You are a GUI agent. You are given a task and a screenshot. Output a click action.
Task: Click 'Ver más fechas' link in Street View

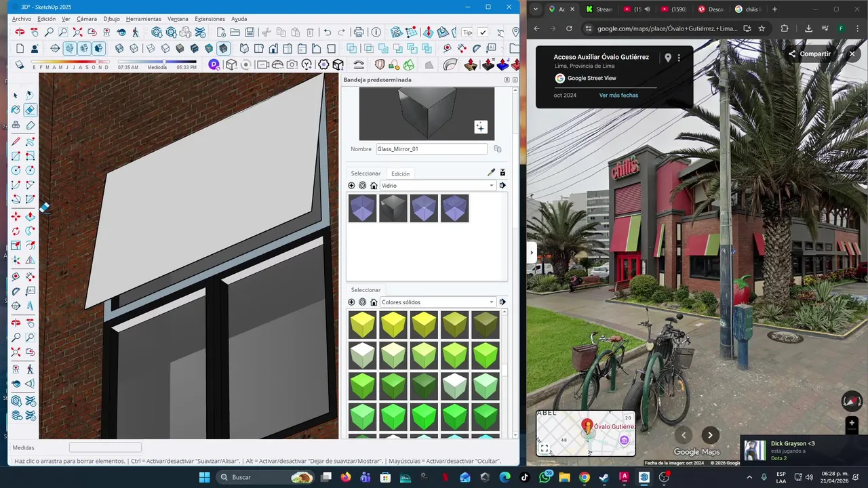(x=618, y=96)
